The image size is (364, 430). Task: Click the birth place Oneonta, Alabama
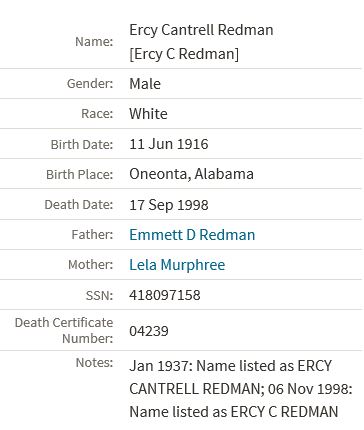click(191, 174)
